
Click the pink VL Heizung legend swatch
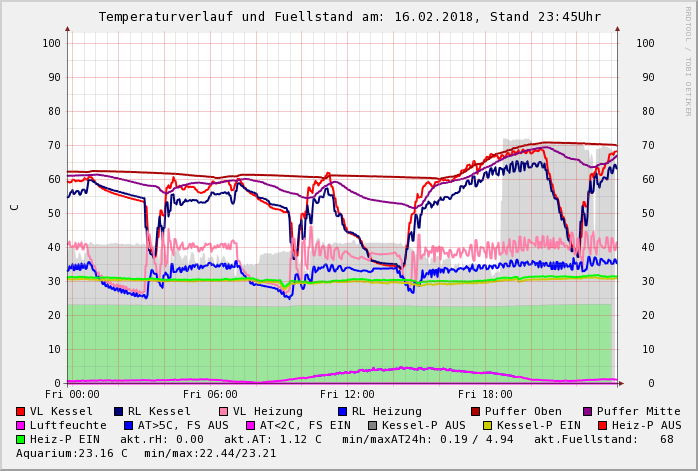(224, 411)
